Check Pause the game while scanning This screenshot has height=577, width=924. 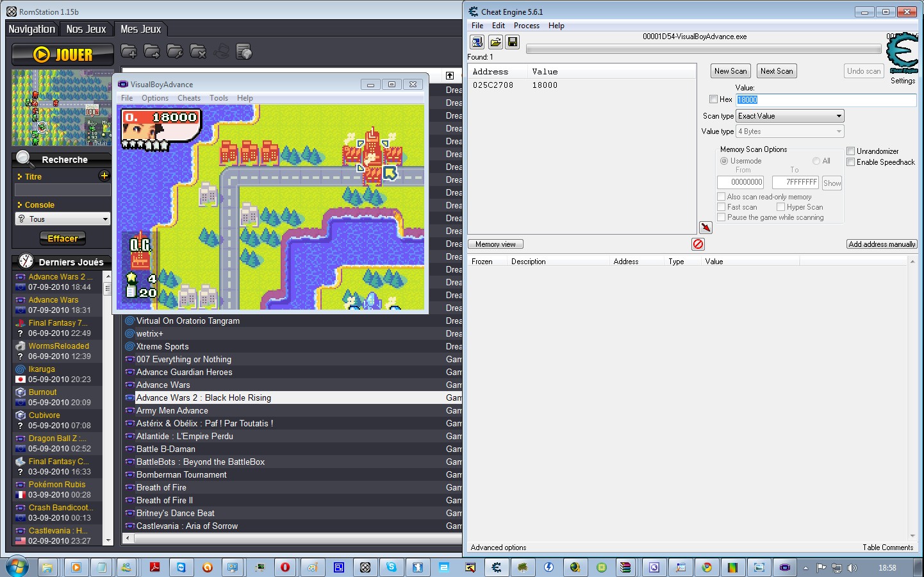721,217
